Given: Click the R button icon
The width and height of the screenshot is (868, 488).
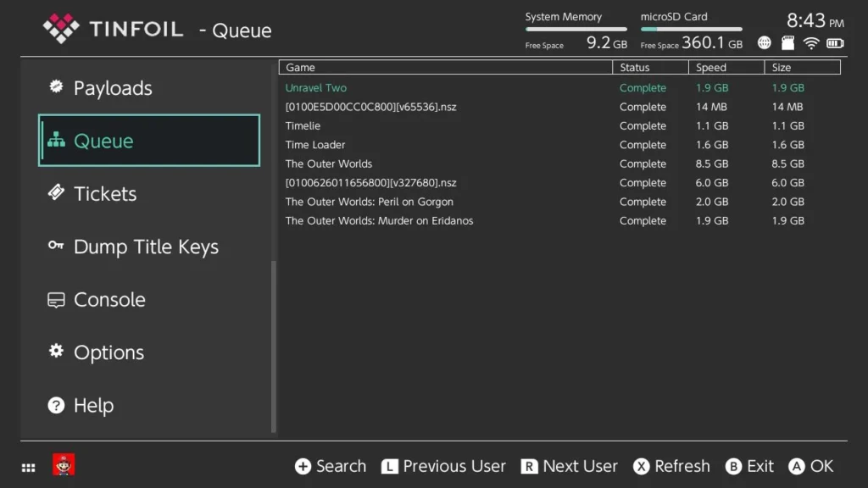Looking at the screenshot, I should click(x=529, y=467).
